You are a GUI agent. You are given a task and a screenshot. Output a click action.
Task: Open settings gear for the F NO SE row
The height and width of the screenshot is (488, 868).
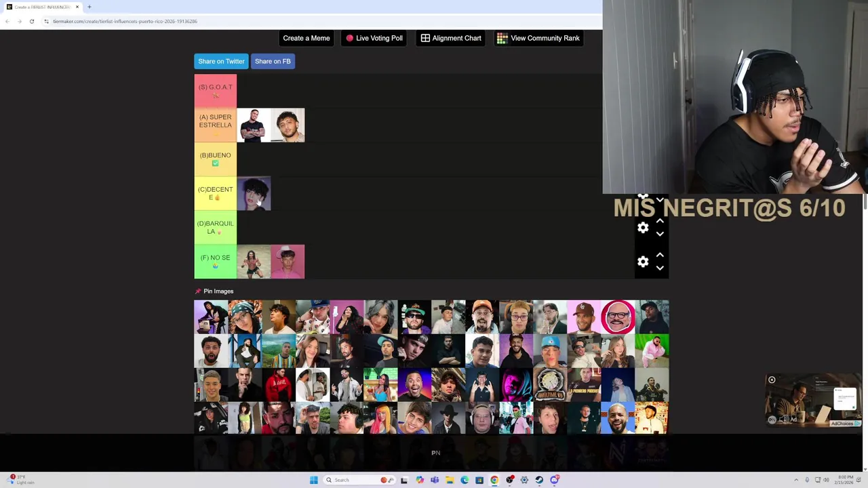pyautogui.click(x=643, y=262)
